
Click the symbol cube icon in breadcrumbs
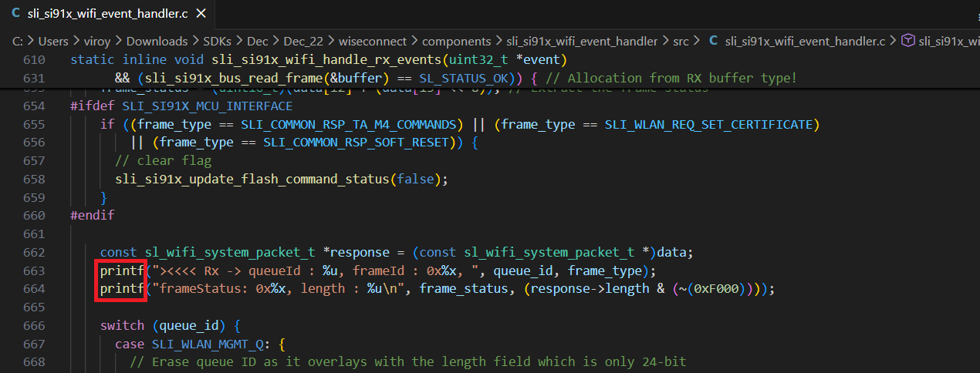pyautogui.click(x=908, y=41)
